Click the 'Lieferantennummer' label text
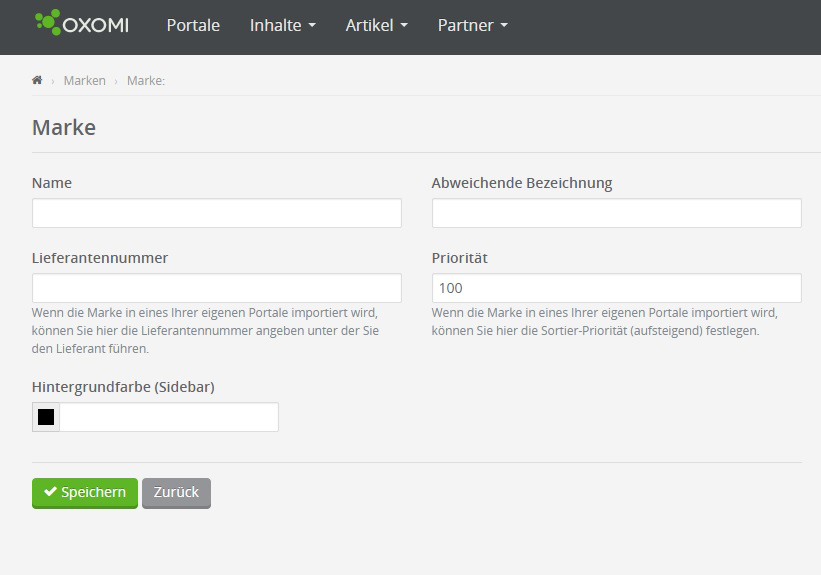 [100, 258]
